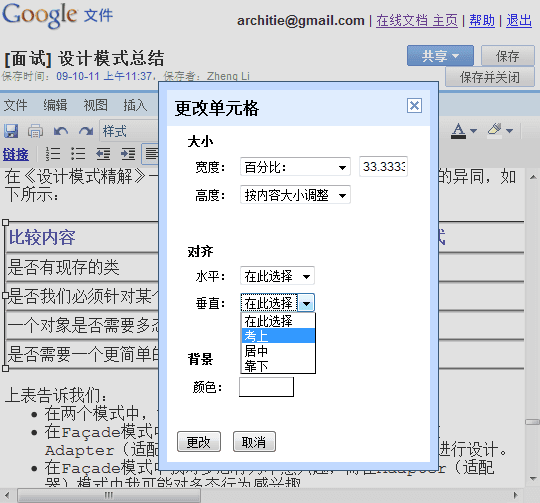Open the 帮助 link
The image size is (540, 503).
tap(482, 21)
